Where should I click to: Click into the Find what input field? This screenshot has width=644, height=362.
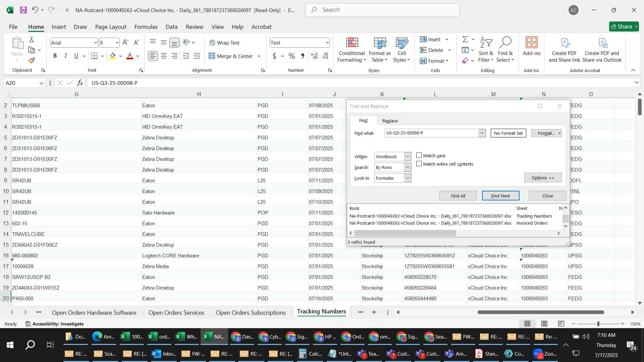coord(431,133)
